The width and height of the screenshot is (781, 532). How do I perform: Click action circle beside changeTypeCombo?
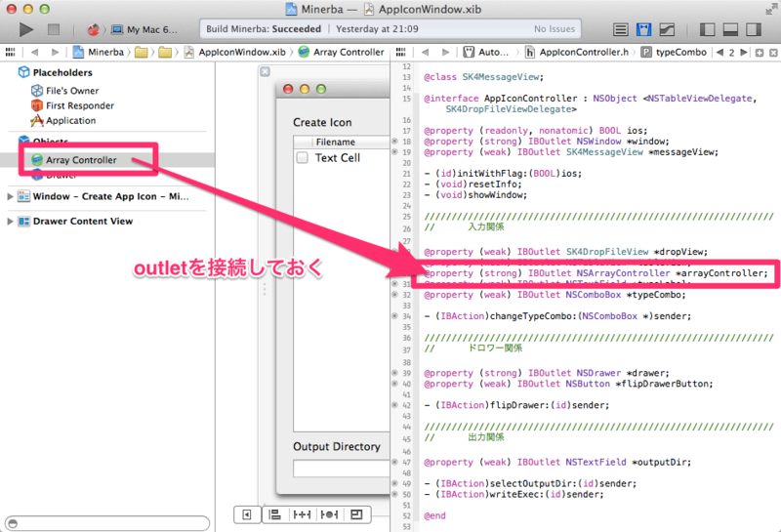tap(394, 316)
